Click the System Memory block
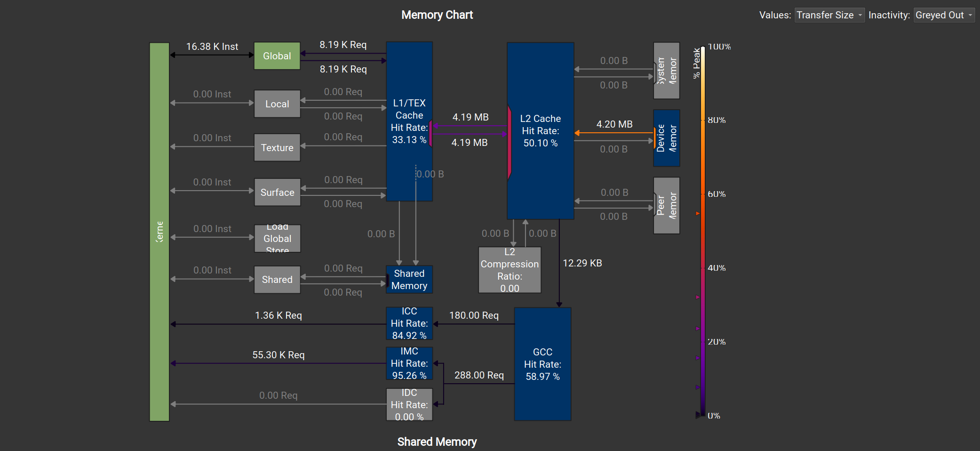Image resolution: width=980 pixels, height=451 pixels. pos(666,71)
